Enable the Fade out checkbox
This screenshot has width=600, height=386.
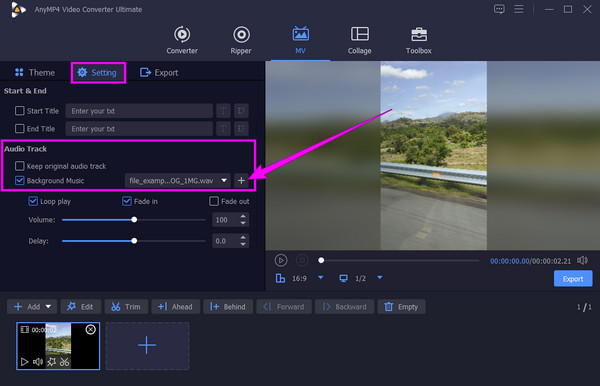coord(214,201)
